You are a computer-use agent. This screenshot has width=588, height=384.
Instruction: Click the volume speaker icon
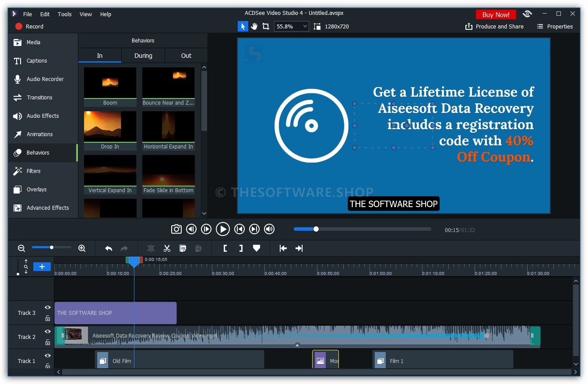[269, 229]
